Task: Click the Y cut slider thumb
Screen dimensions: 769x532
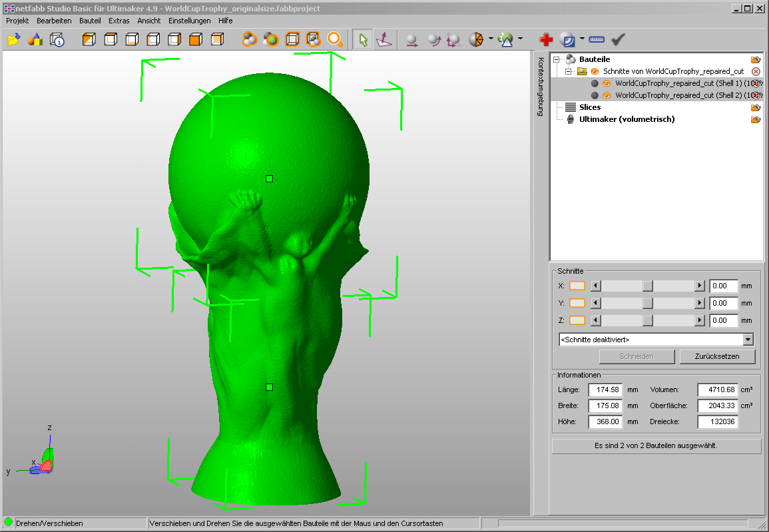Action: pyautogui.click(x=648, y=303)
